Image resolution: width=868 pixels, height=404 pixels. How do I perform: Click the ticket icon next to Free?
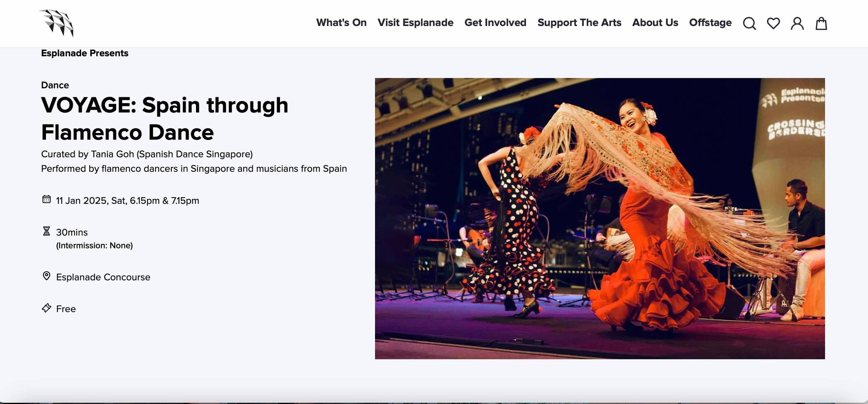click(46, 308)
